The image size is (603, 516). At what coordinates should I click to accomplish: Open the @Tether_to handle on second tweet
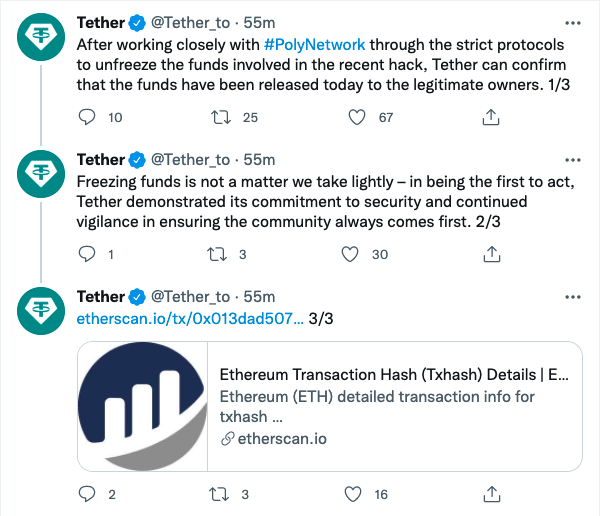point(190,160)
